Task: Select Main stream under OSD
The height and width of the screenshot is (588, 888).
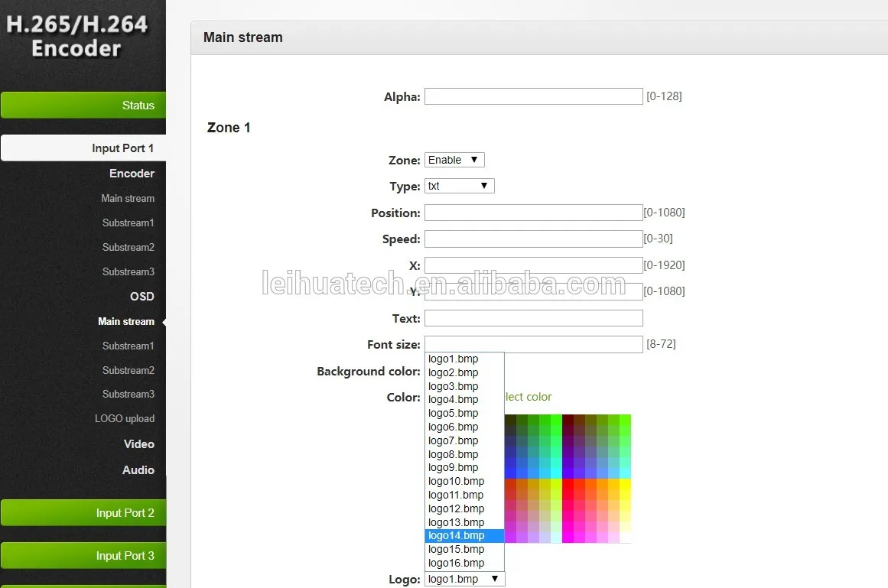Action: [125, 321]
